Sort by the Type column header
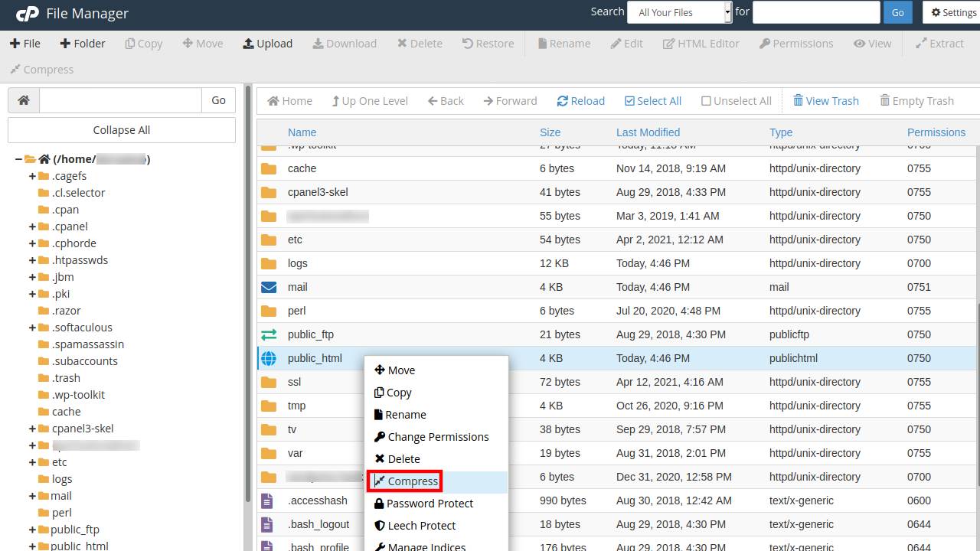This screenshot has height=551, width=980. 781,132
